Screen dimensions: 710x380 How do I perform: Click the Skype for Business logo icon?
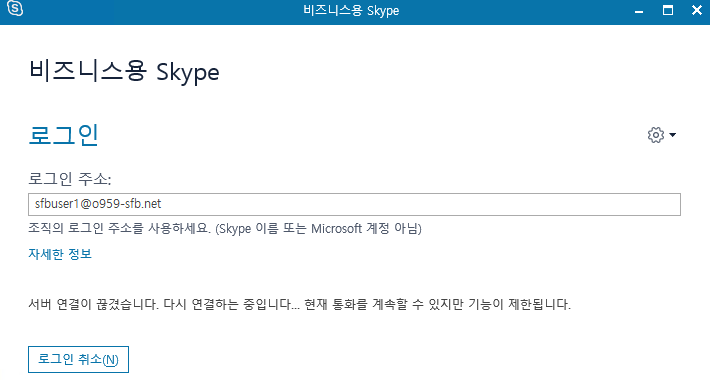(15, 8)
